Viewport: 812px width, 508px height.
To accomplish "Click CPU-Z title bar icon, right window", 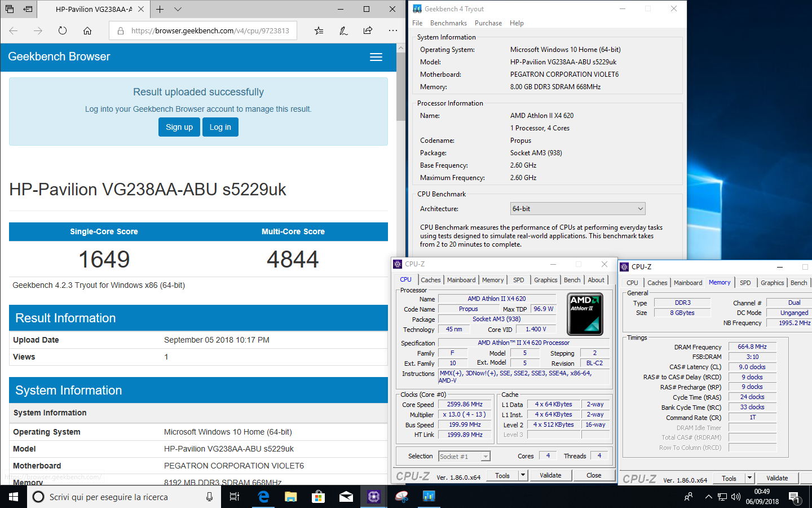I will pyautogui.click(x=625, y=267).
